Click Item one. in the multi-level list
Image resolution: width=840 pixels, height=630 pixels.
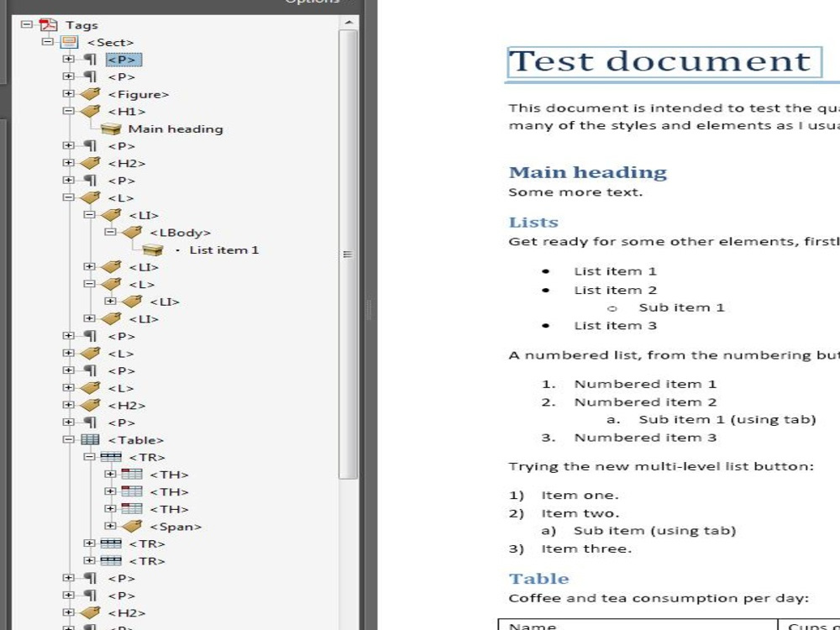click(580, 496)
